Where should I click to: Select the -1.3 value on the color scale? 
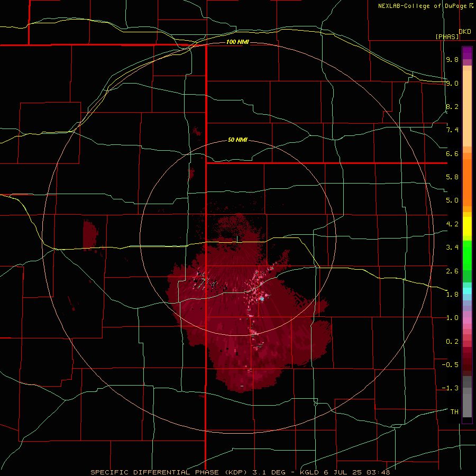(x=450, y=388)
